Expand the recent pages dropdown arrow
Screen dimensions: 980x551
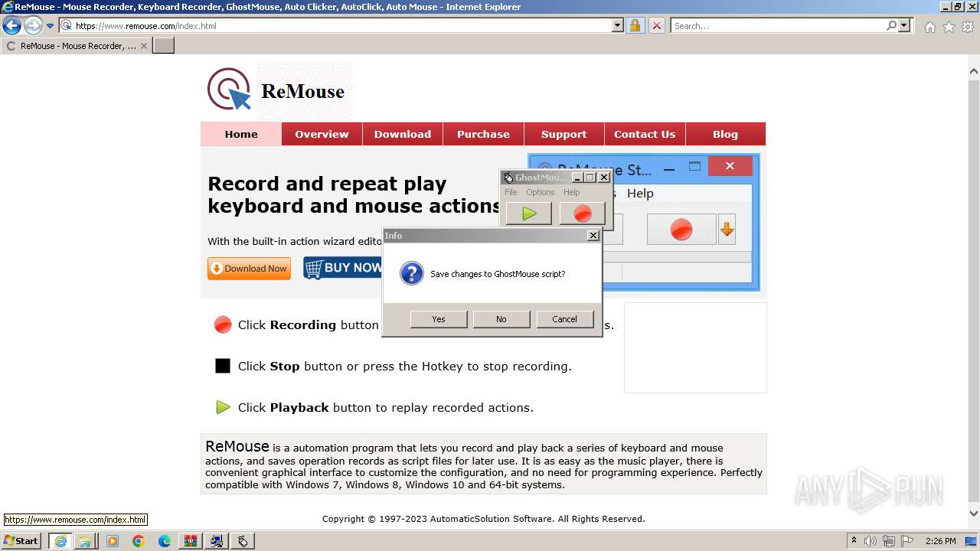coord(51,26)
